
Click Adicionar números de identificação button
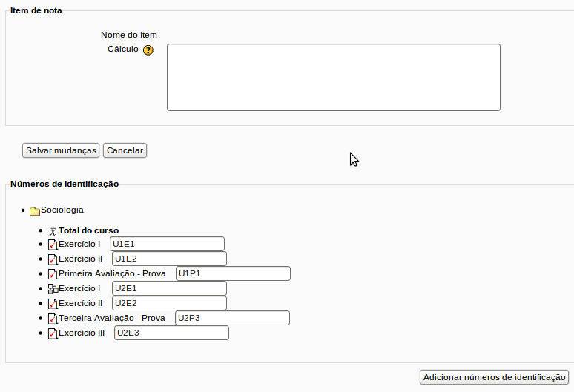494,377
